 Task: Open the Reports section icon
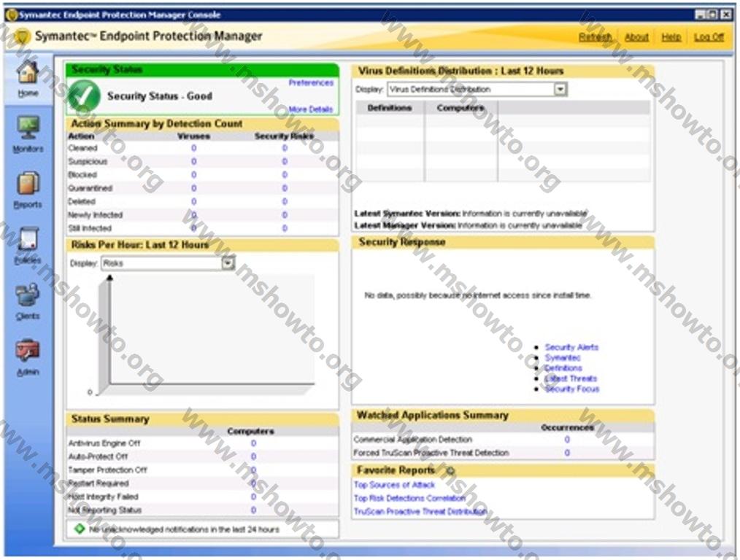point(28,184)
